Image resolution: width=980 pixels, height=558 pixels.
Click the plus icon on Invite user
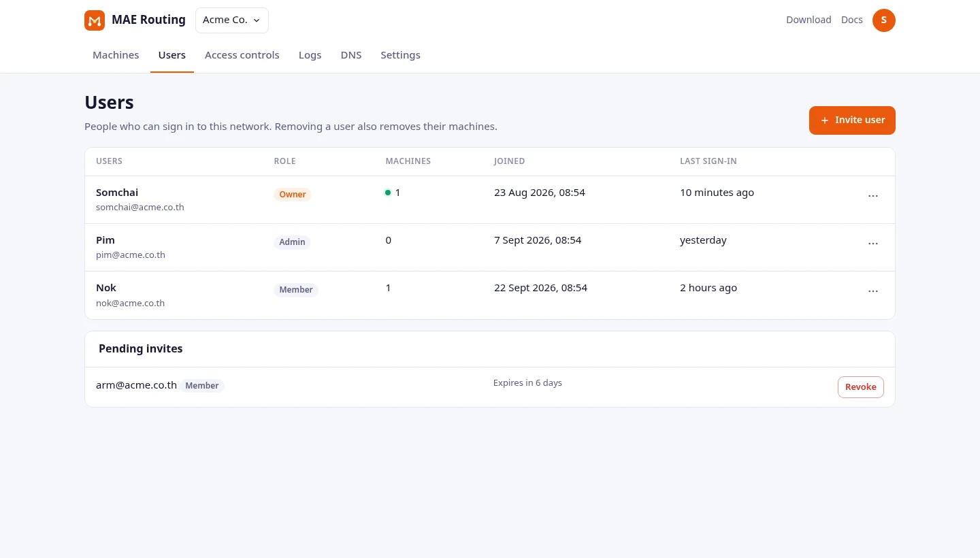825,120
